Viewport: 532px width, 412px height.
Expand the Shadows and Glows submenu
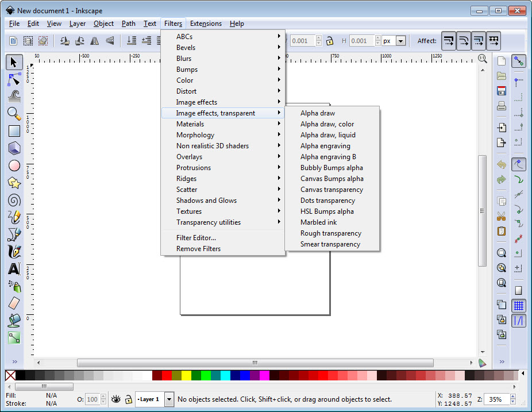click(223, 200)
